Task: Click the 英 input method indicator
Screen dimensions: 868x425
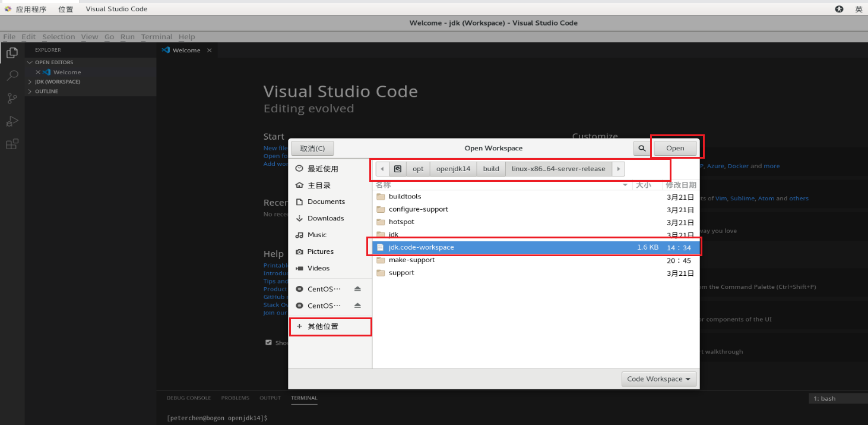Action: [x=859, y=9]
